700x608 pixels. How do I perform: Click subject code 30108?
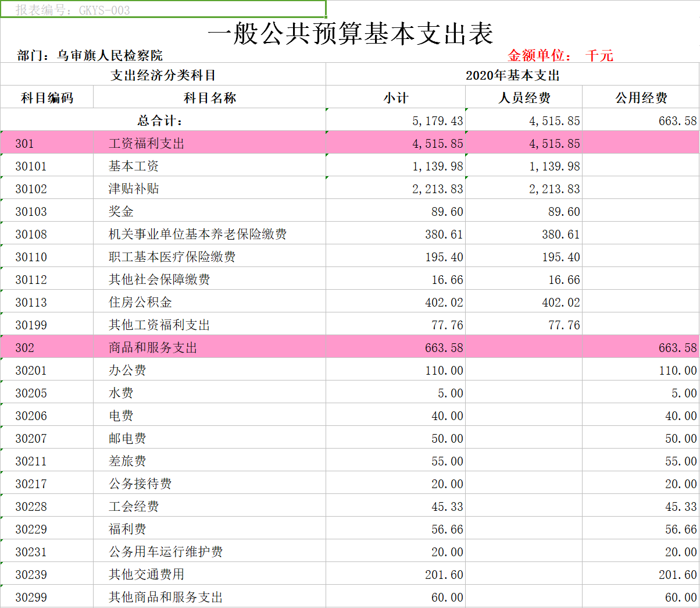click(47, 233)
